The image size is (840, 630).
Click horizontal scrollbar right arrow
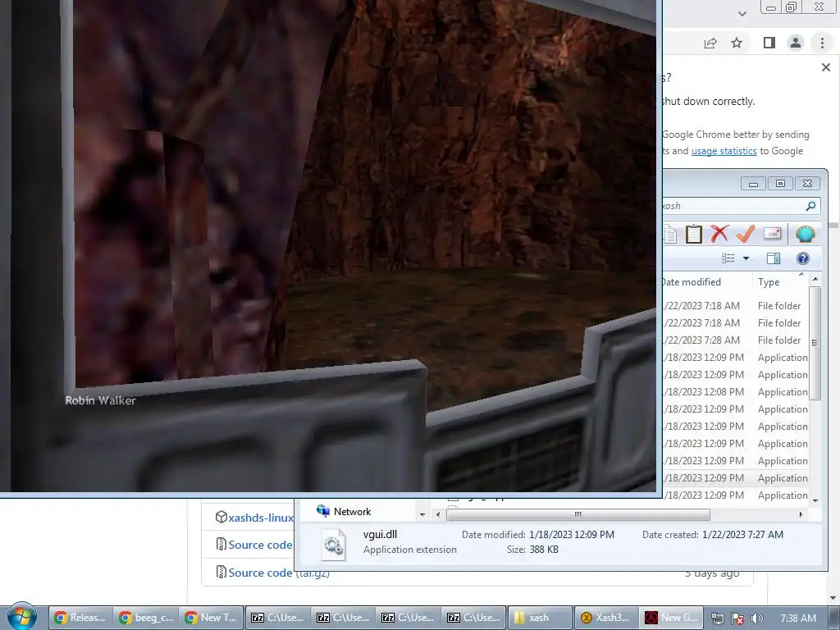point(801,515)
